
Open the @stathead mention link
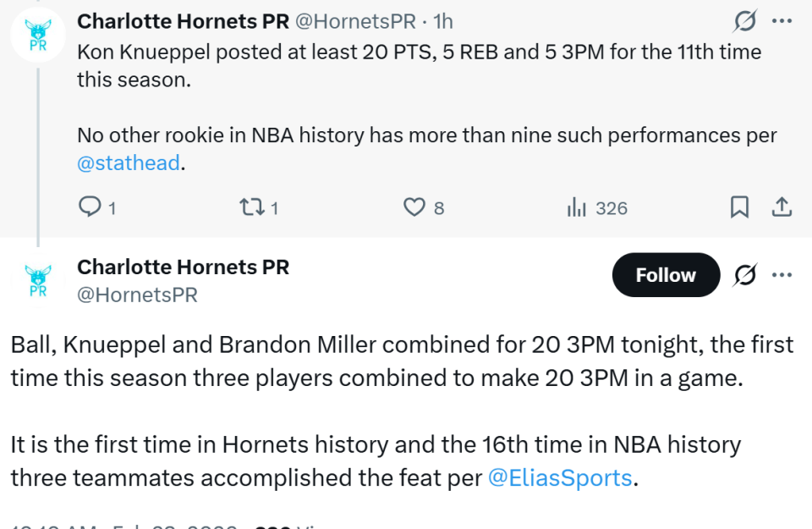point(129,163)
